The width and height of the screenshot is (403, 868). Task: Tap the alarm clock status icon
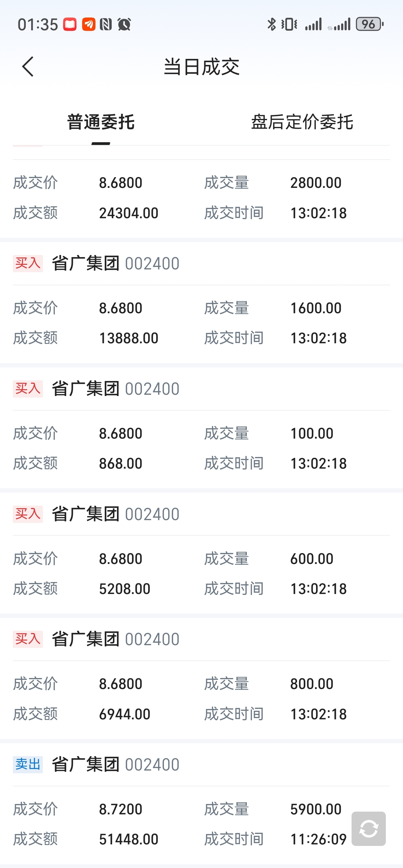coord(124,24)
